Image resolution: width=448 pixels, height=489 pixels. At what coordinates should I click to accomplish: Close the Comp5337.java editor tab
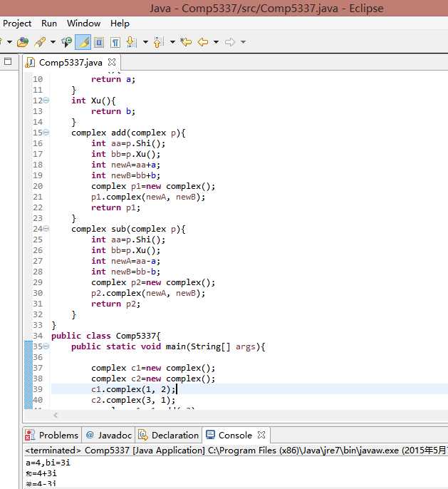pos(112,62)
